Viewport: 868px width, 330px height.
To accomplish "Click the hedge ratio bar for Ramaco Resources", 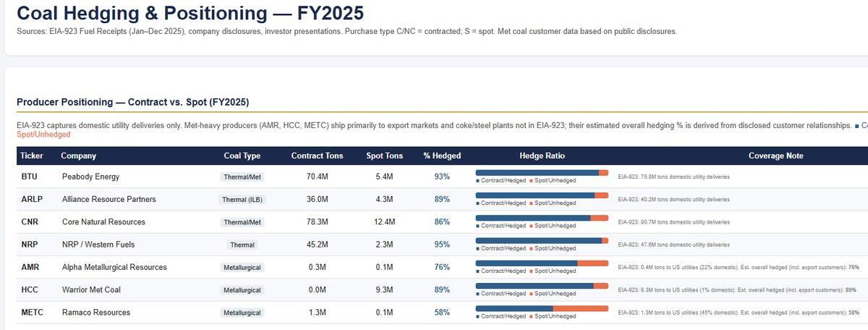I will click(542, 308).
